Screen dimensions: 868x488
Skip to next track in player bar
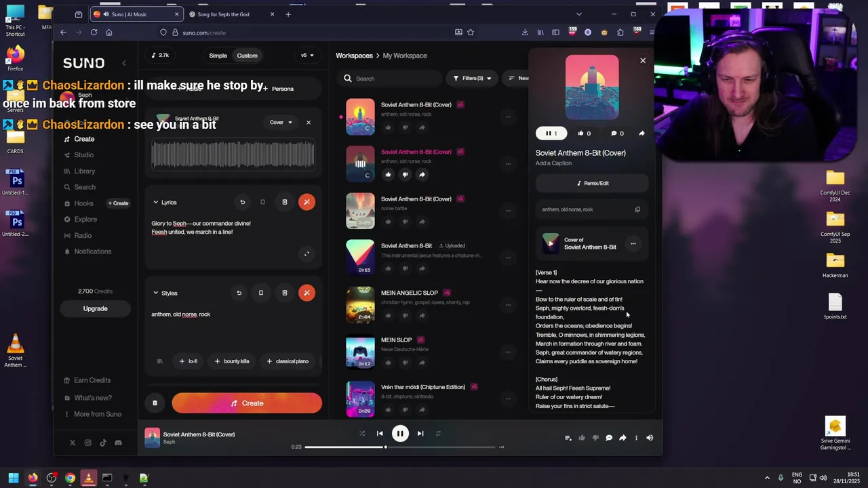point(420,434)
